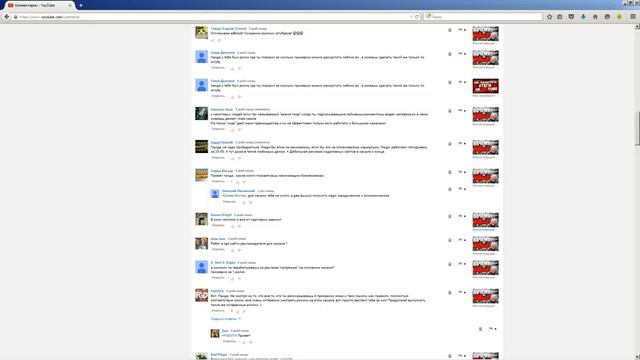Open the Firefox hamburger menu
640x360 pixels.
coord(633,17)
